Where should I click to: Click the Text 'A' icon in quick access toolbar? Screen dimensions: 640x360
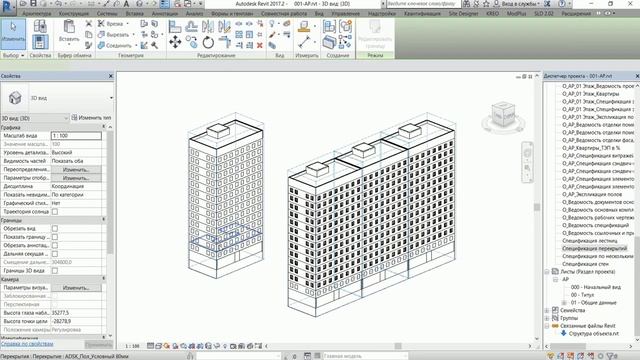(127, 4)
